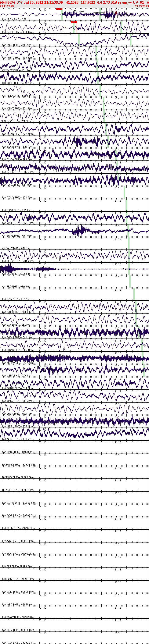The width and height of the screenshot is (149, 644).
Task: Select the UW TTW BHZ station label
Action: [x=18, y=643]
